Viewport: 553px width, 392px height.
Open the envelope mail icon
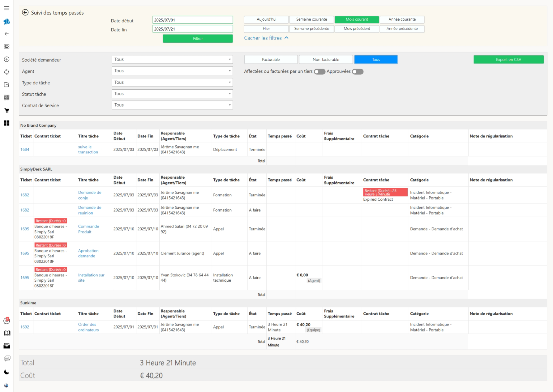coord(6,346)
